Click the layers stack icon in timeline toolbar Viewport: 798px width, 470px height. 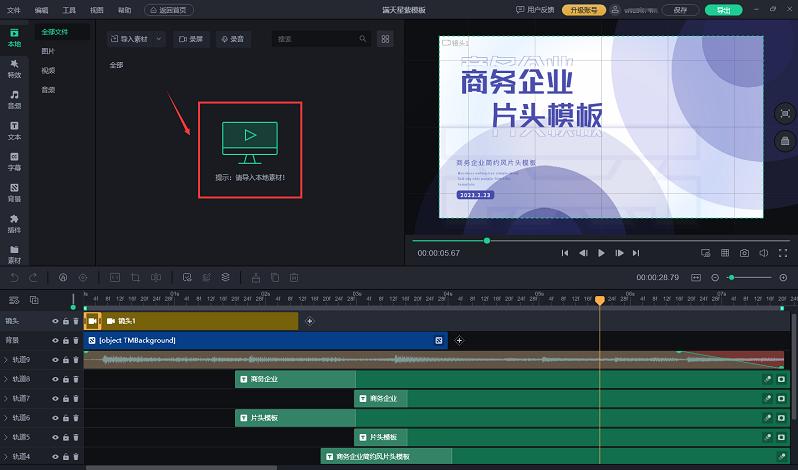225,277
